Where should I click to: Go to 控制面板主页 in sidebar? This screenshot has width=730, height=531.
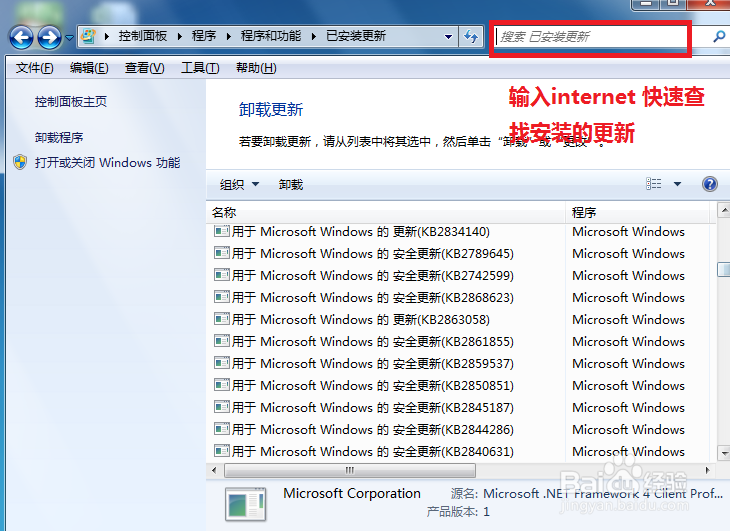pos(71,101)
